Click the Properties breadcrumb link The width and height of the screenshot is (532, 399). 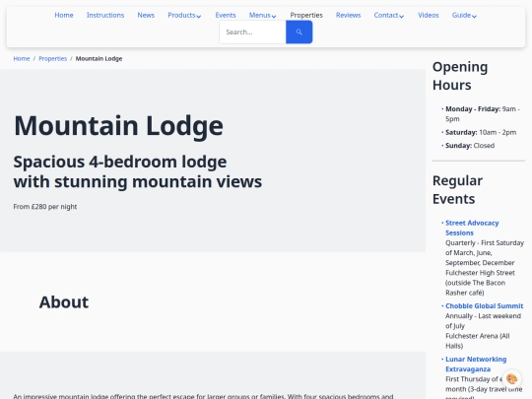point(52,59)
